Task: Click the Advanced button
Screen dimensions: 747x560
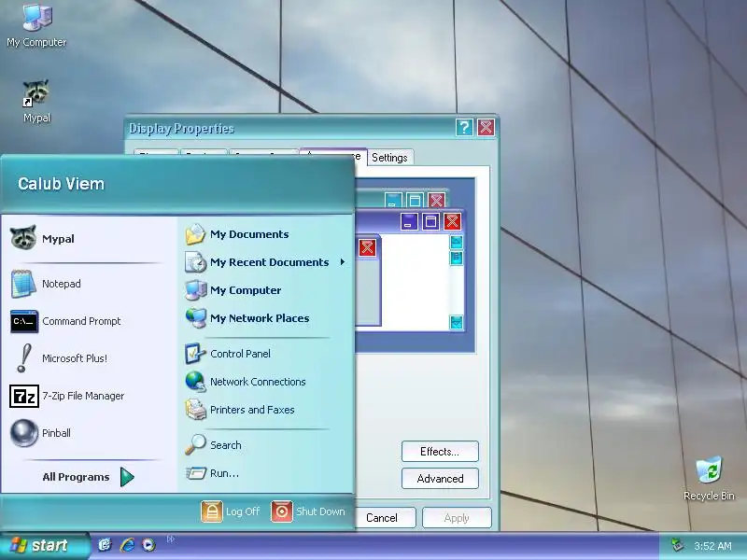Action: point(440,479)
